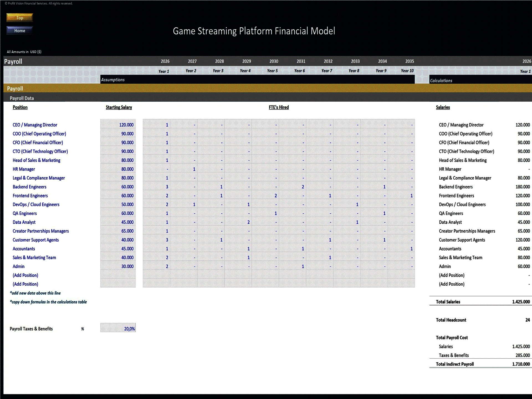The image size is (532, 399).
Task: Click the Total Headcount value 24
Action: coord(528,320)
